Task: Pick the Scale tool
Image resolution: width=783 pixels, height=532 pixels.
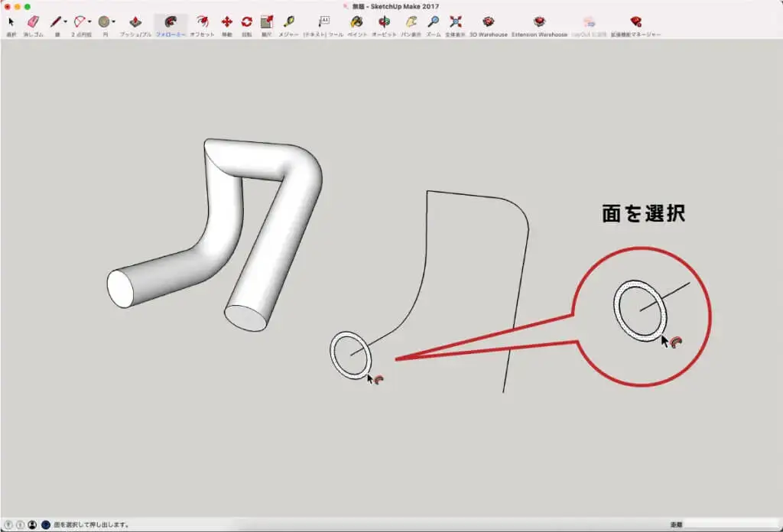Action: [x=266, y=22]
